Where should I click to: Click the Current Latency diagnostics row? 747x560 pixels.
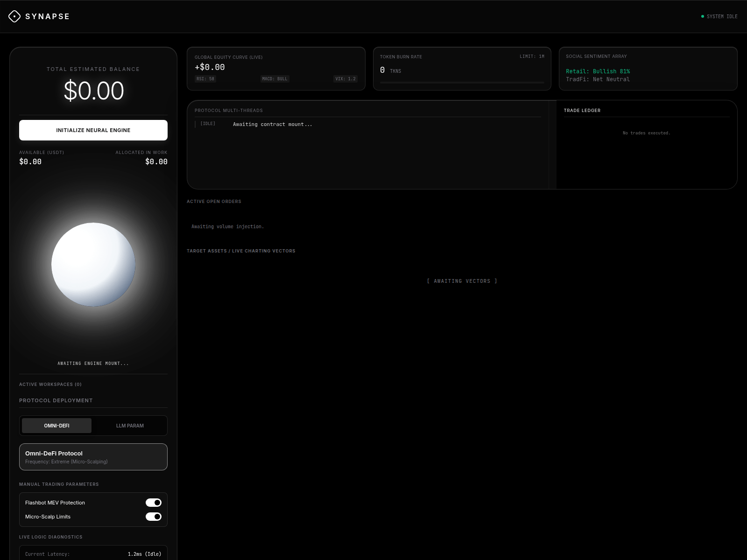pos(93,554)
